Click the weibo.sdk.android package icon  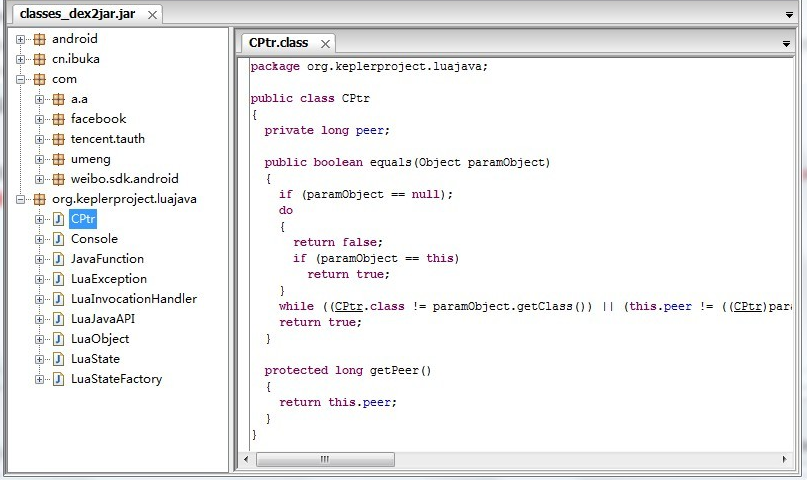click(59, 180)
